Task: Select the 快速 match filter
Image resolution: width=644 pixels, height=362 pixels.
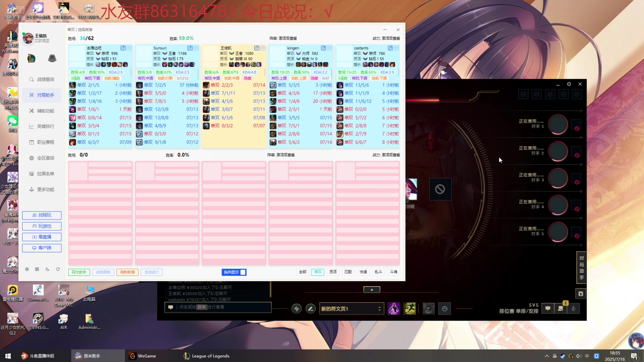Action: tap(363, 272)
